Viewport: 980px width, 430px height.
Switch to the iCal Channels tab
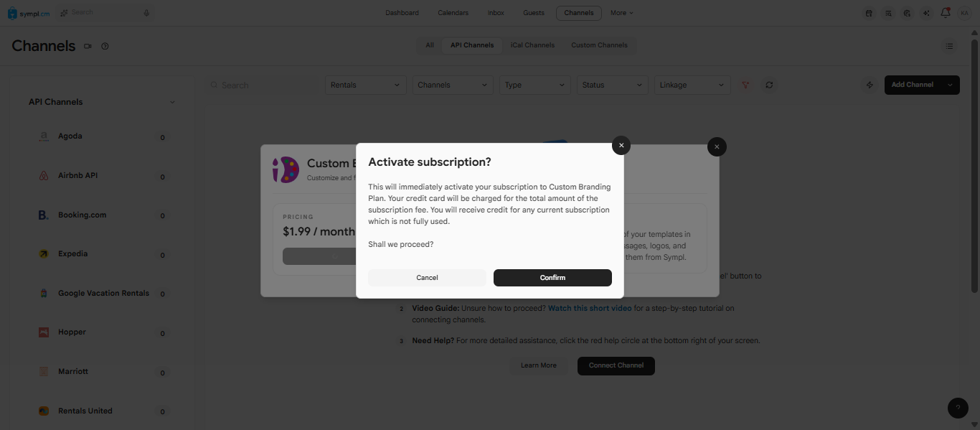532,45
